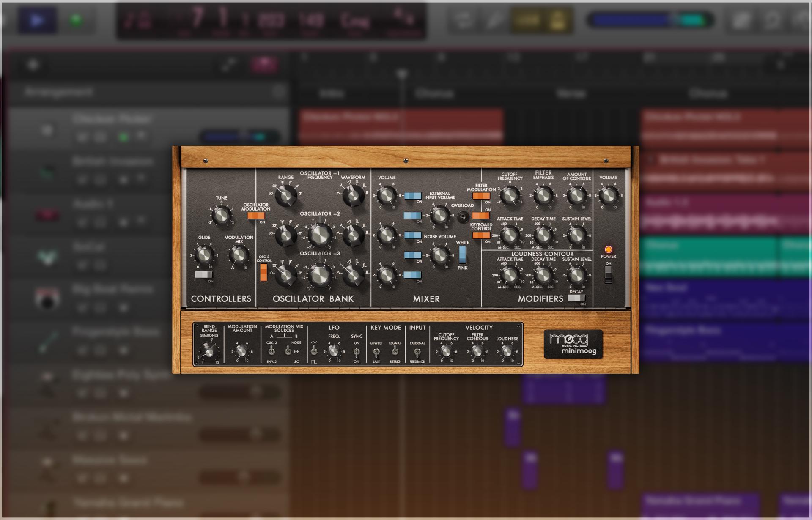Viewport: 812px width, 520px height.
Task: Flip the Noise / LFO source toggle
Action: pyautogui.click(x=288, y=350)
